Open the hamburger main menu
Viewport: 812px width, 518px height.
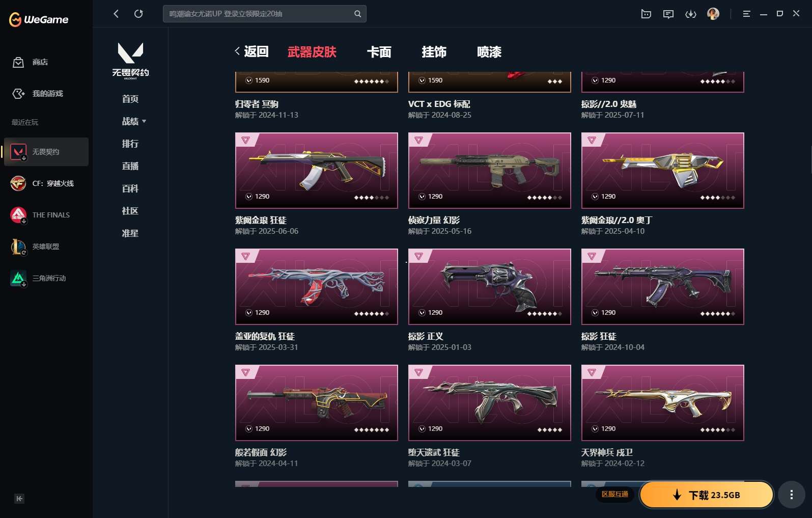(x=746, y=14)
